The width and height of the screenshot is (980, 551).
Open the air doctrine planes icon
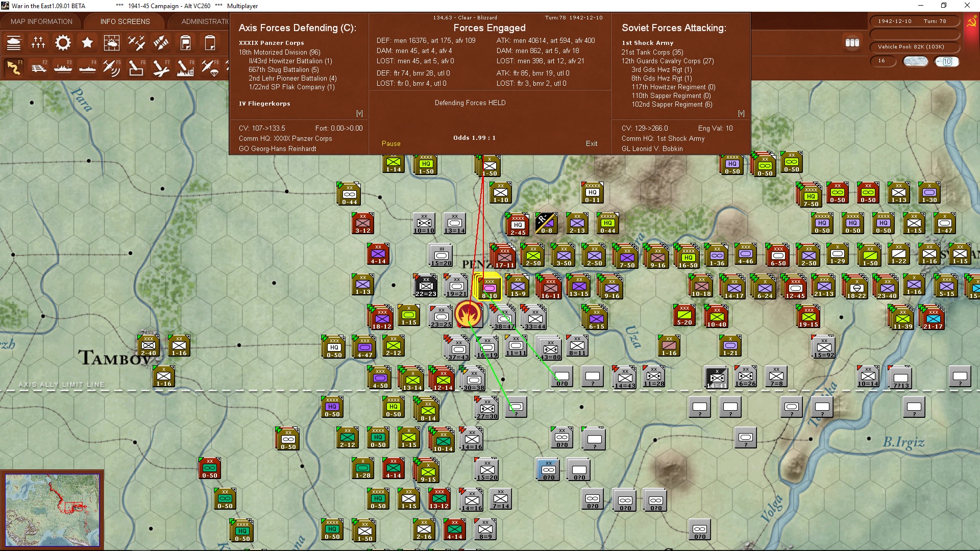tap(136, 43)
